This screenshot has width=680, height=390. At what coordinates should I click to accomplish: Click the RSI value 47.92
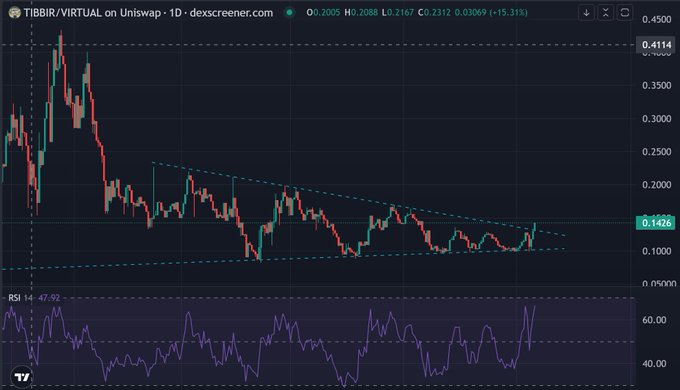click(49, 298)
